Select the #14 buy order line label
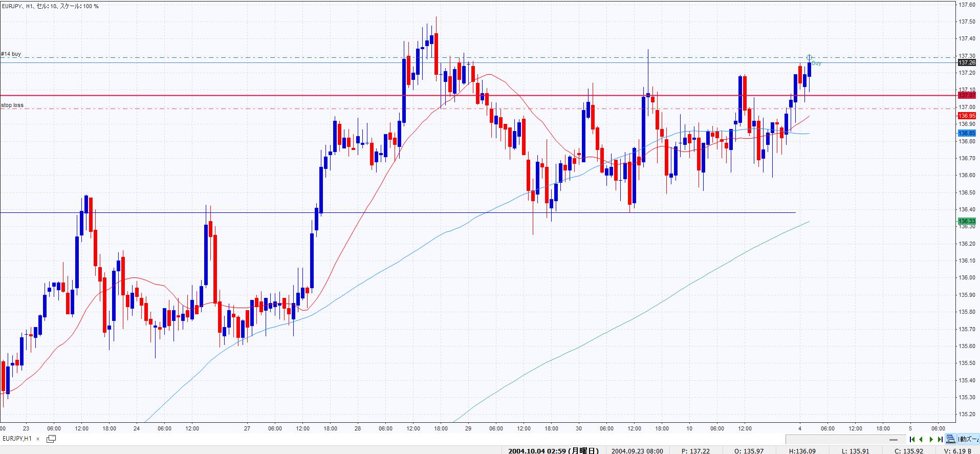The width and height of the screenshot is (980, 454). coord(11,54)
